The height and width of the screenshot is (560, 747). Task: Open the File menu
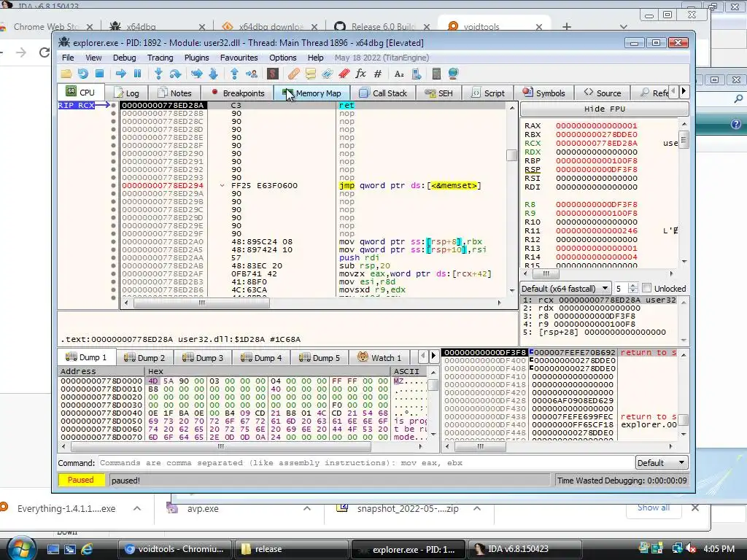[x=68, y=58]
